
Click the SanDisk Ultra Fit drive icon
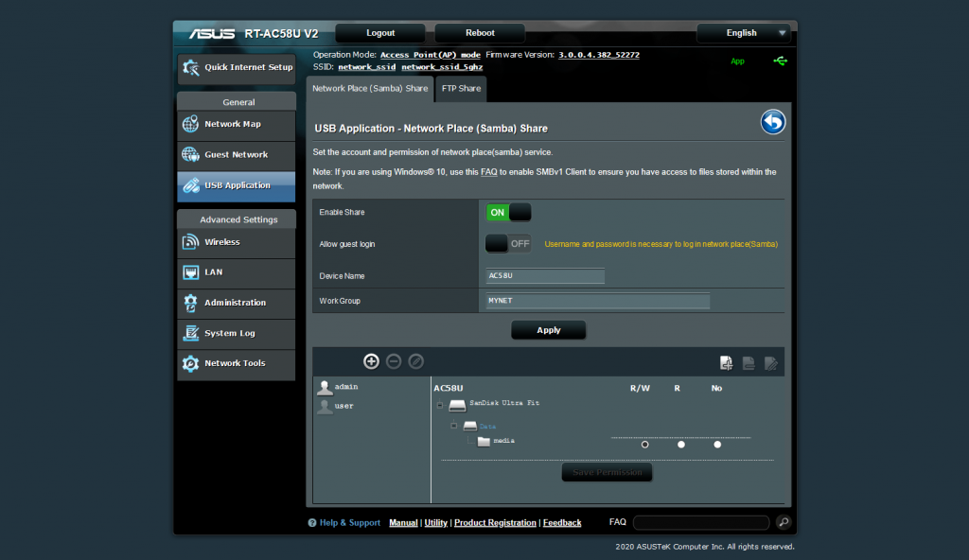click(457, 406)
